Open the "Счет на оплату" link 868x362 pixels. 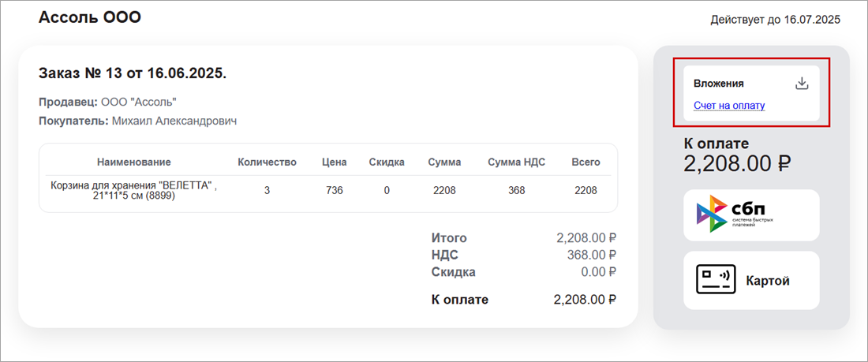click(x=729, y=106)
